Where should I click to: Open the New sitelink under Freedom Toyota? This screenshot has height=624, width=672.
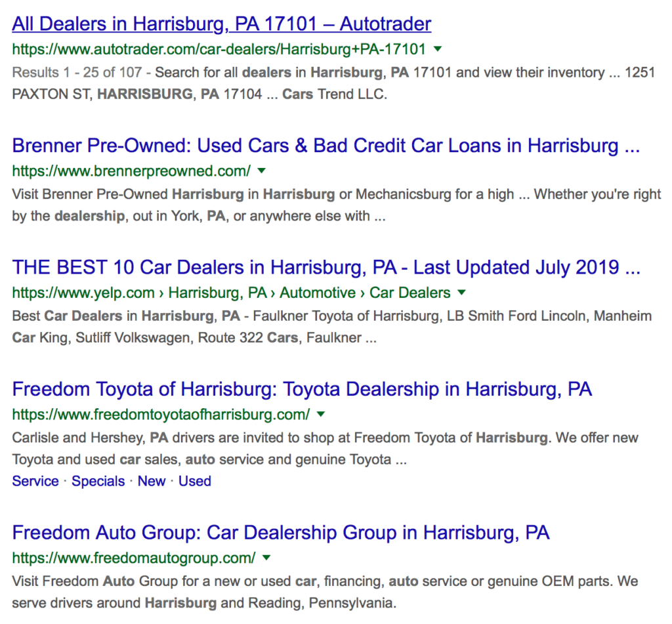pos(152,481)
